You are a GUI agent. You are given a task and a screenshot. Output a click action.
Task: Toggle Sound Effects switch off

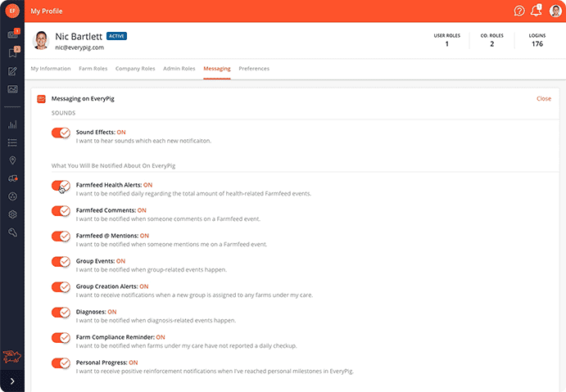click(x=61, y=133)
